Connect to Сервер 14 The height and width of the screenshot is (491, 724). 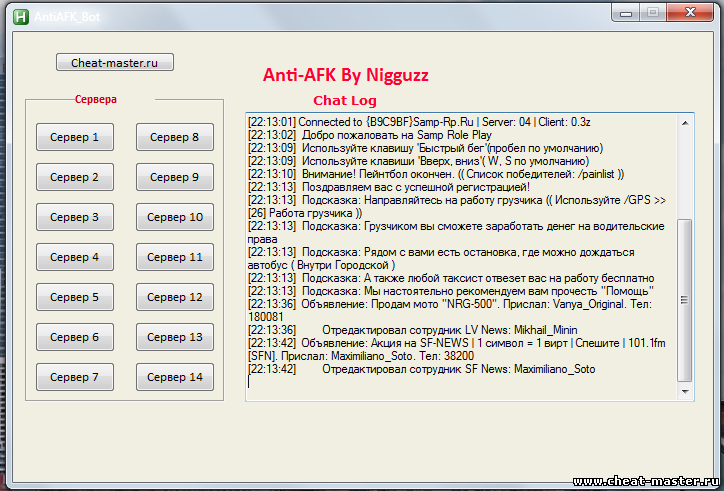(174, 377)
